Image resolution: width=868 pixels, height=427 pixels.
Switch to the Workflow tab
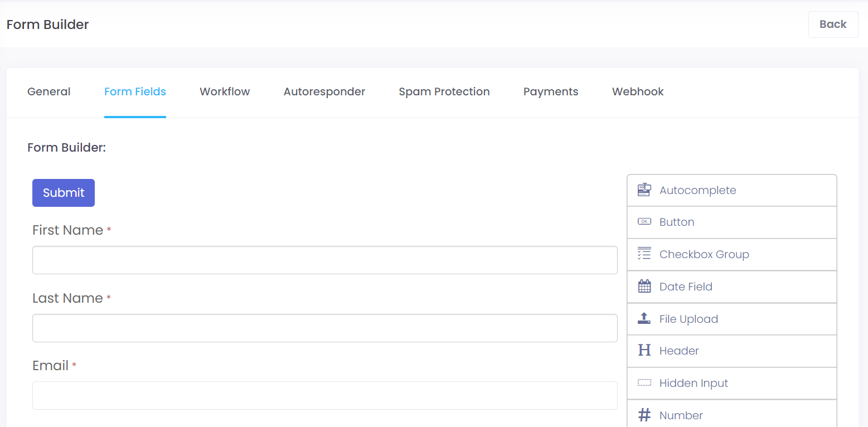click(225, 92)
